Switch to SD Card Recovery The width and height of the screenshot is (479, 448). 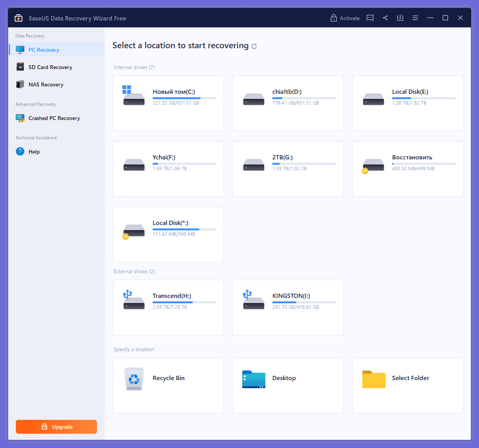(57, 67)
